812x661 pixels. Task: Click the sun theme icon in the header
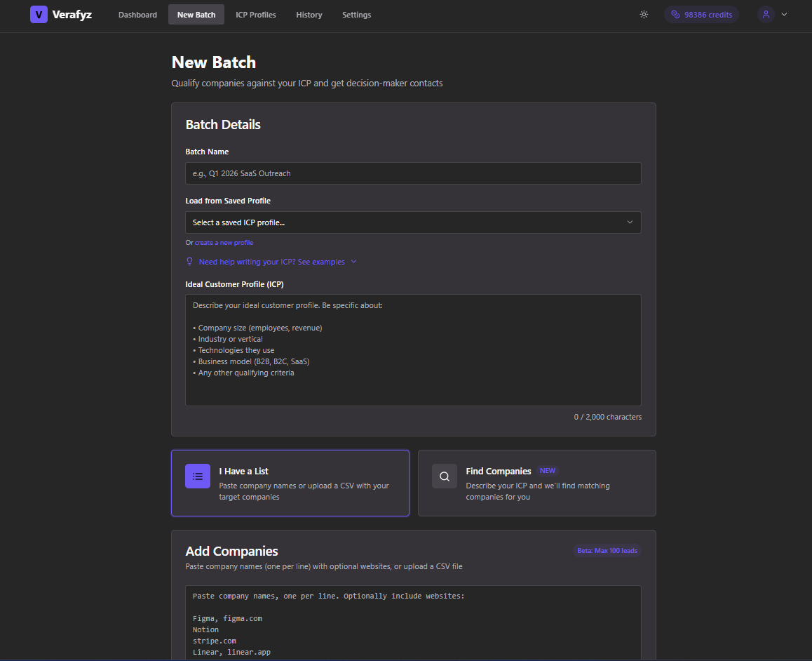tap(644, 14)
